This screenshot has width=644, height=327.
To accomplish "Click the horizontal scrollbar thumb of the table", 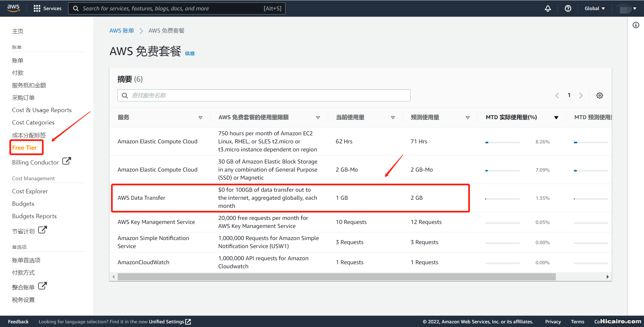I will coord(336,277).
